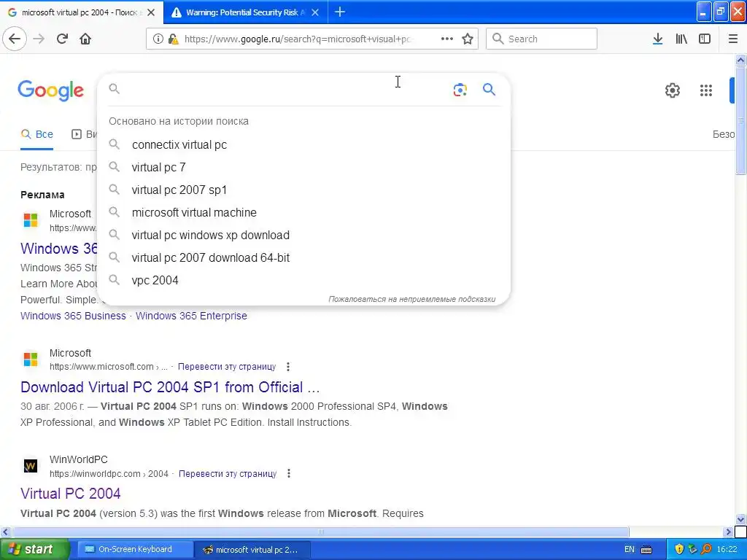Focus the Firefox Search field

[542, 39]
